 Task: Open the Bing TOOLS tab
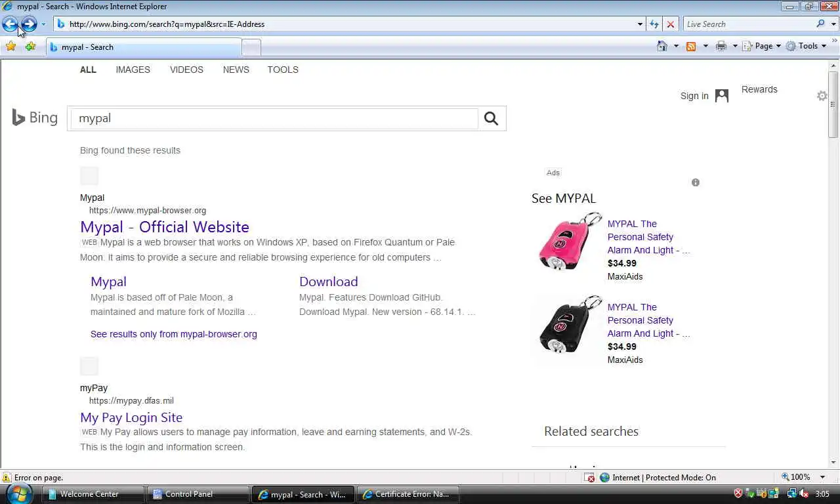(283, 70)
